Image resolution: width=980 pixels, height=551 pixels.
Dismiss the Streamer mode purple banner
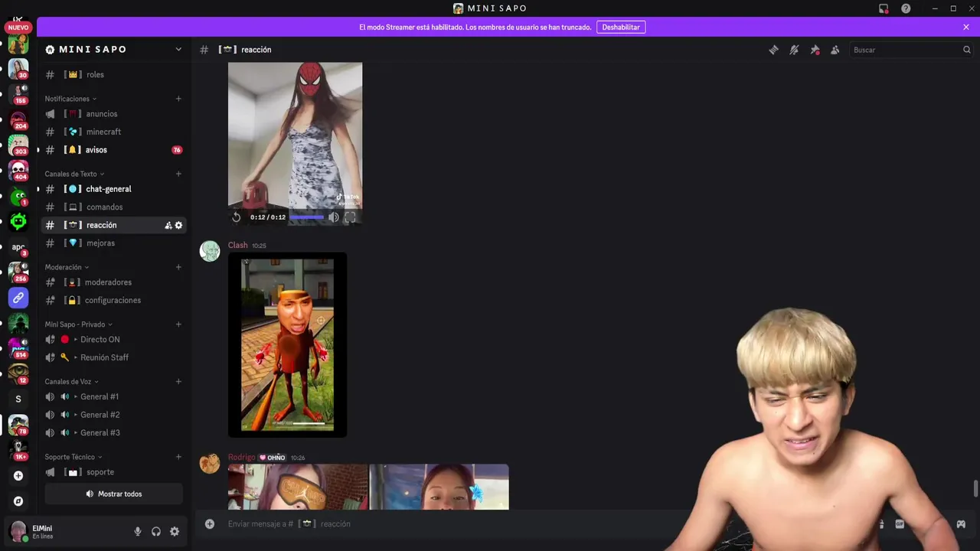[966, 27]
